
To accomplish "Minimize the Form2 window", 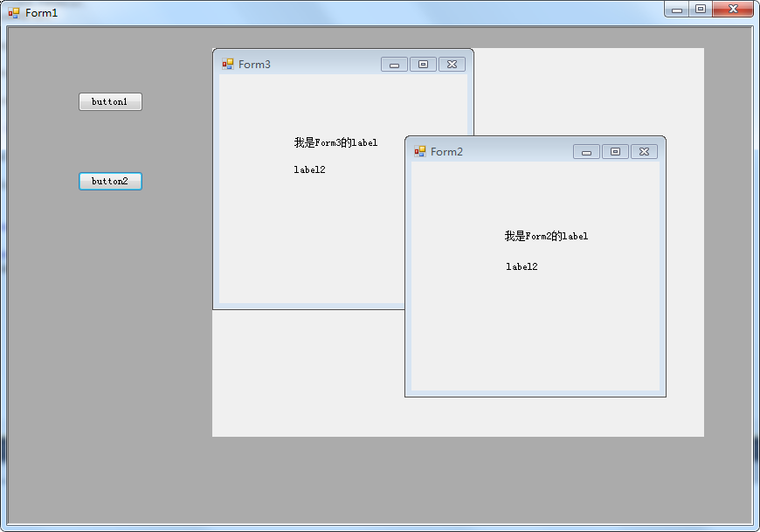I will pyautogui.click(x=586, y=152).
